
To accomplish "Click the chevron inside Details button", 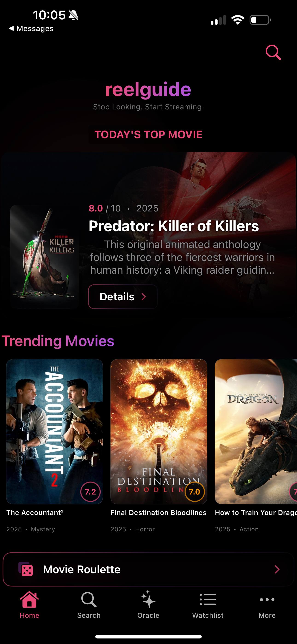I will point(144,297).
